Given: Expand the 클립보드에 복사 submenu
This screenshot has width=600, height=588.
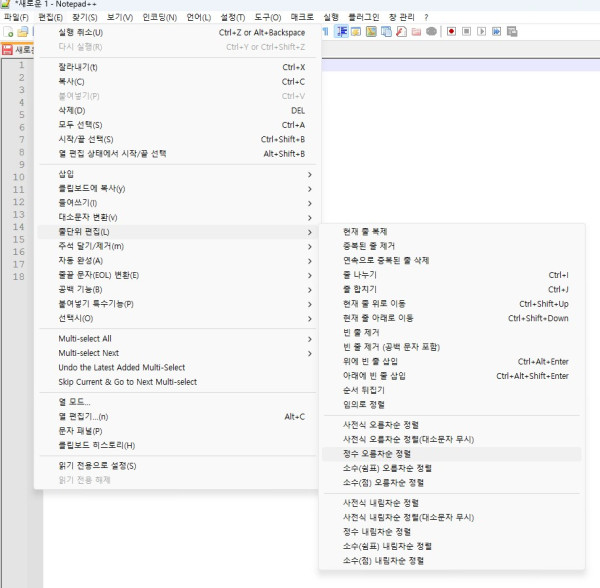Looking at the screenshot, I should [177, 189].
